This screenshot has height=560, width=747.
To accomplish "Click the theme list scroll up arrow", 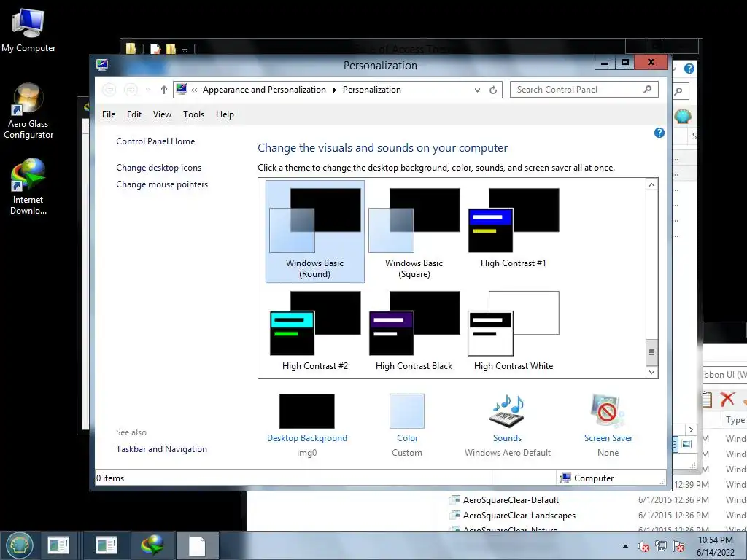I will tap(651, 184).
